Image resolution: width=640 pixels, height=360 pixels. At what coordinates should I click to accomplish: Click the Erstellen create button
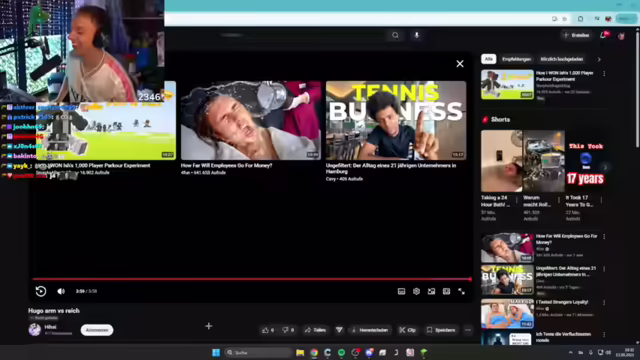(576, 35)
